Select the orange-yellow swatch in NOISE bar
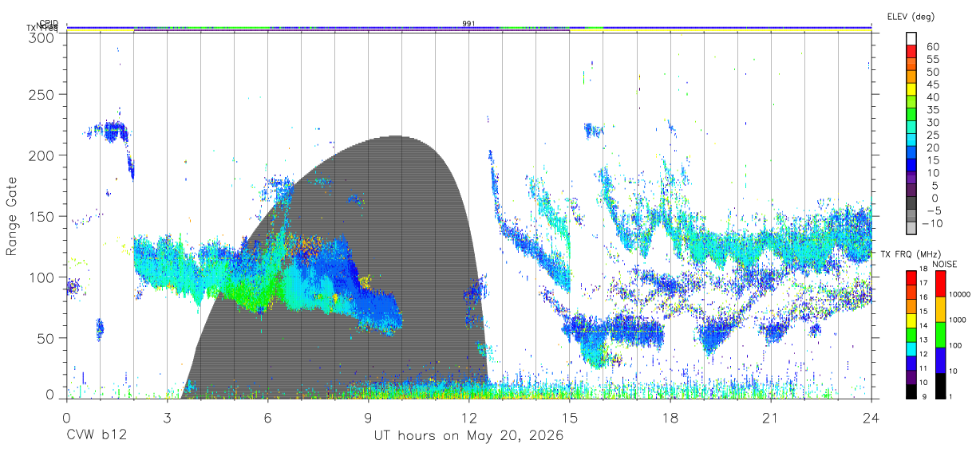The height and width of the screenshot is (452, 980). click(x=940, y=309)
